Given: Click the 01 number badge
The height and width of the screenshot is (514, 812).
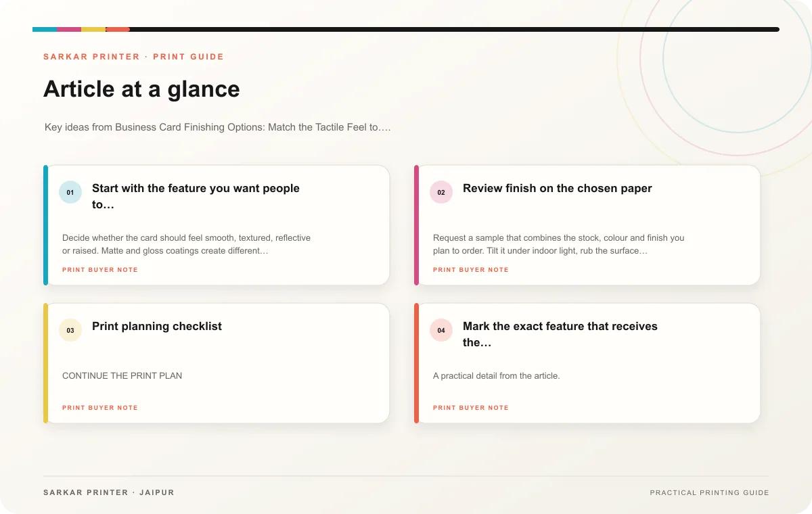Looking at the screenshot, I should pyautogui.click(x=70, y=193).
